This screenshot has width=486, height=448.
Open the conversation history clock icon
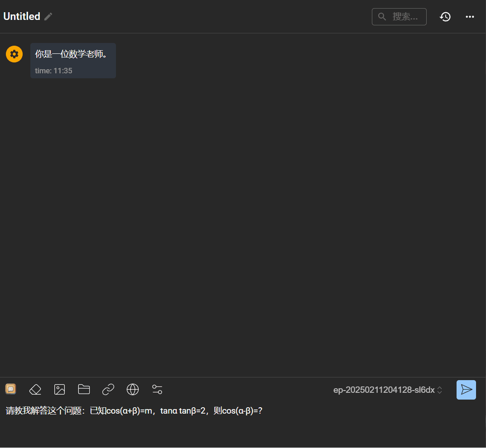pos(445,17)
